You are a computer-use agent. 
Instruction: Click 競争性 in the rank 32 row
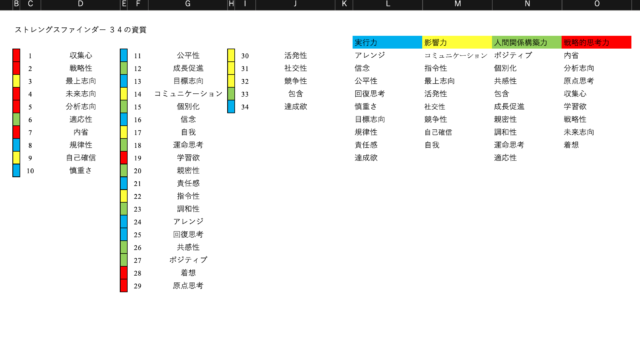pyautogui.click(x=296, y=81)
